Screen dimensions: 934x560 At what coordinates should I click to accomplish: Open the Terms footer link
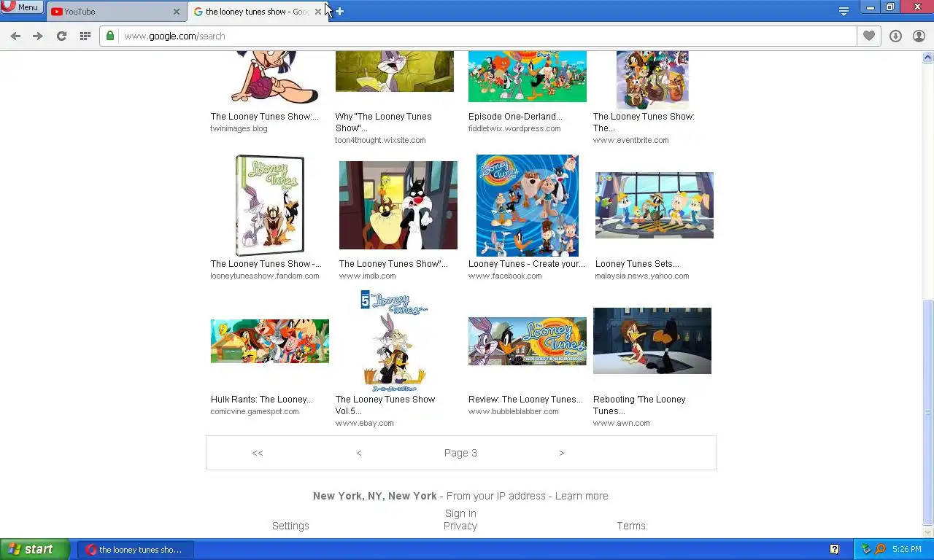(631, 526)
